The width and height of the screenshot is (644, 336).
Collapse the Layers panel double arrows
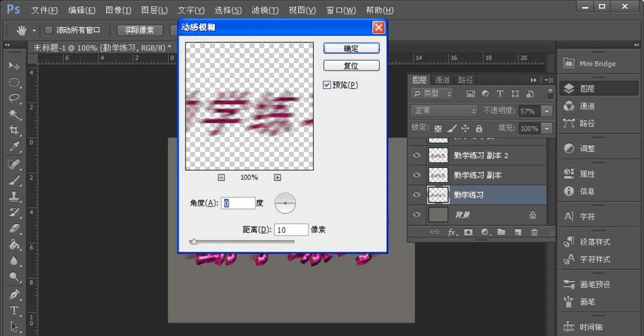[533, 80]
